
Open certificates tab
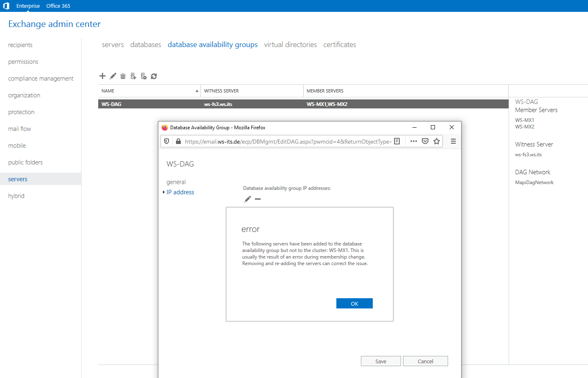tap(340, 45)
